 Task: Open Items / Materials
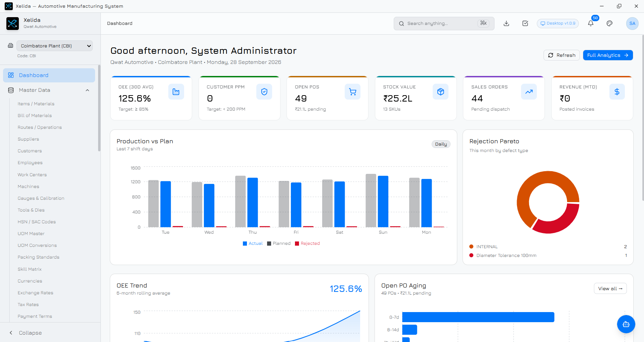pyautogui.click(x=36, y=104)
